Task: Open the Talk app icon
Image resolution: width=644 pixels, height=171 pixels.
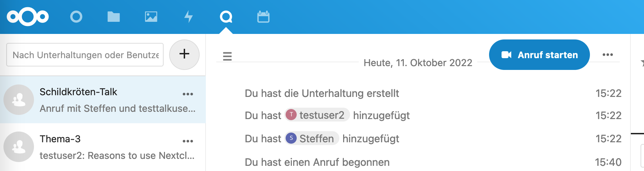Action: (x=226, y=17)
